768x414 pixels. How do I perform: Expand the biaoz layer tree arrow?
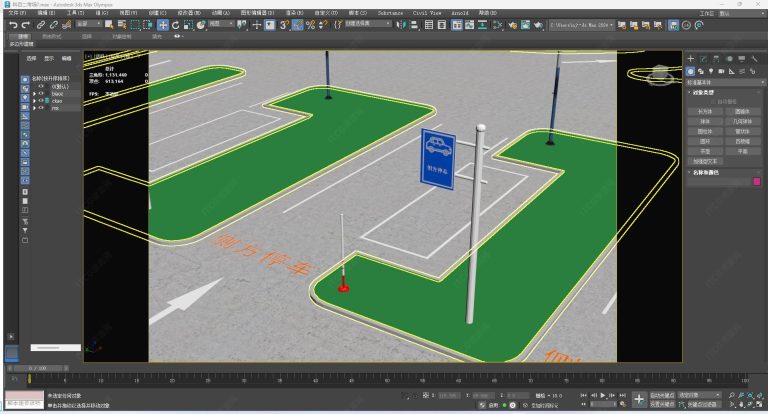(33, 94)
